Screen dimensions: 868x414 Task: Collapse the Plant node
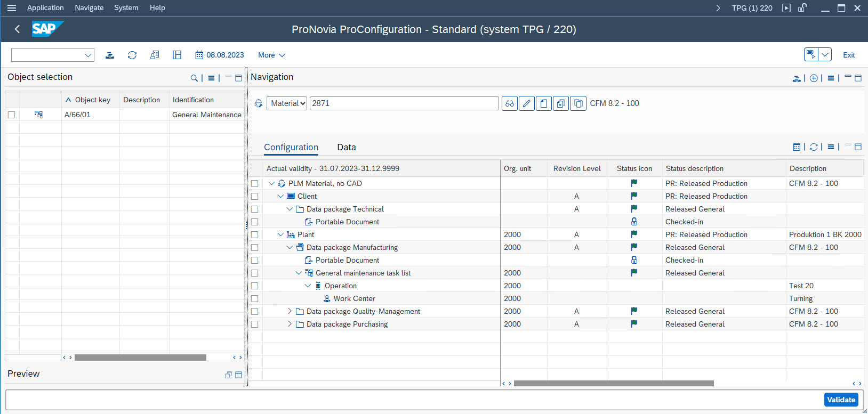pos(280,234)
